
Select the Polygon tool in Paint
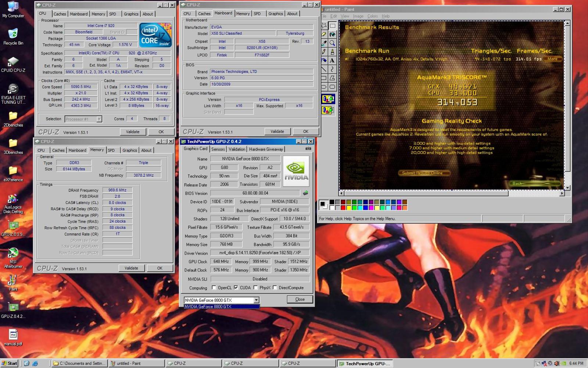tap(332, 78)
